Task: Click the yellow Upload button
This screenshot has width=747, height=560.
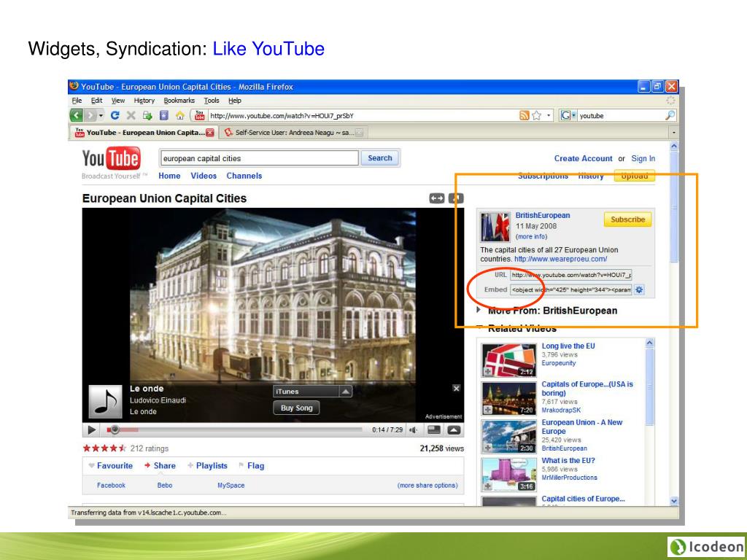Action: [635, 176]
